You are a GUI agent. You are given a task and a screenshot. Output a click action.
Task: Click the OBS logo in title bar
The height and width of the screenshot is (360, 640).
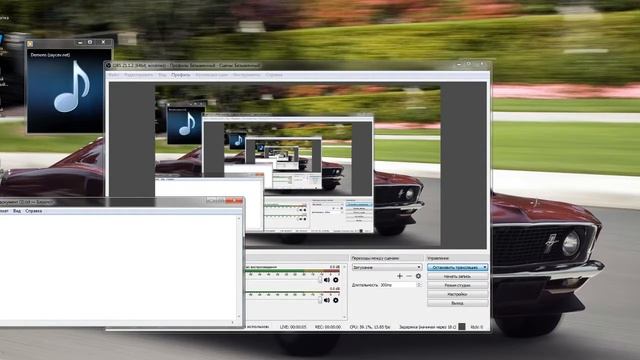(109, 65)
